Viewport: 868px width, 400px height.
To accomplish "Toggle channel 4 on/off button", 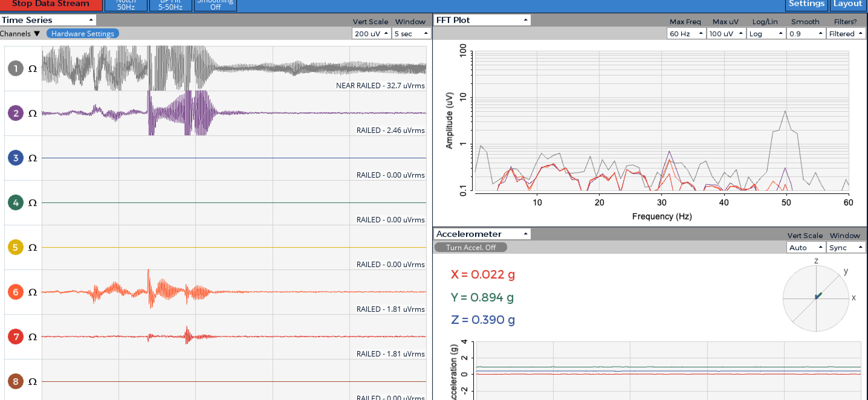I will pos(15,203).
